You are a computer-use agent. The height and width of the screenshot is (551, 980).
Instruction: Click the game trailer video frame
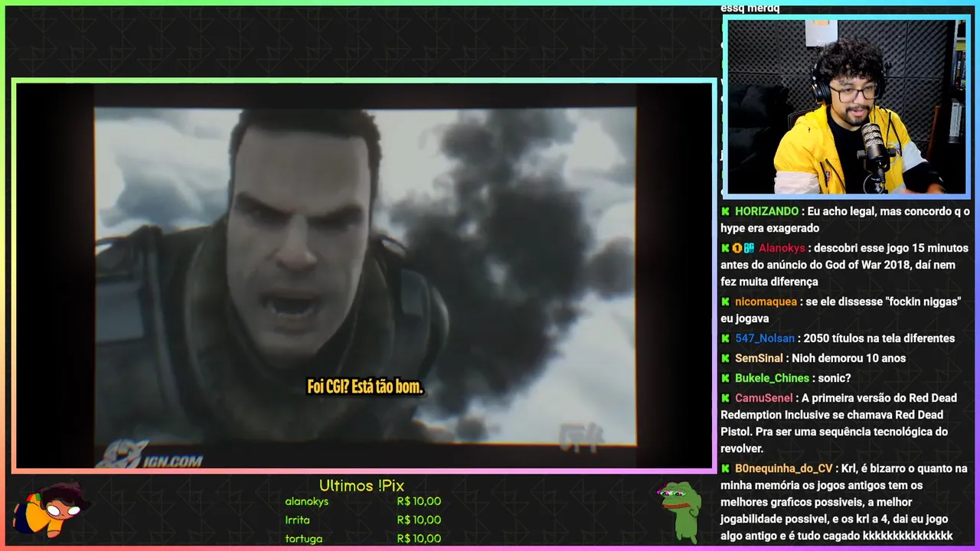(364, 275)
